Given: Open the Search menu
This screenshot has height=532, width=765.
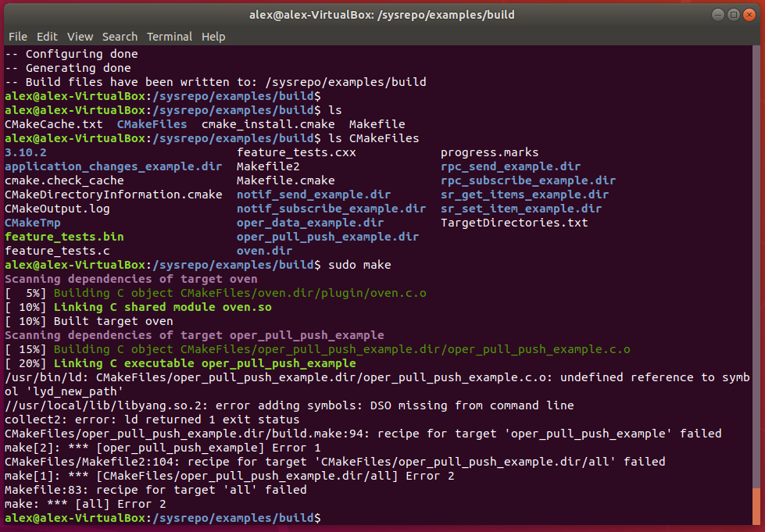Looking at the screenshot, I should (120, 36).
